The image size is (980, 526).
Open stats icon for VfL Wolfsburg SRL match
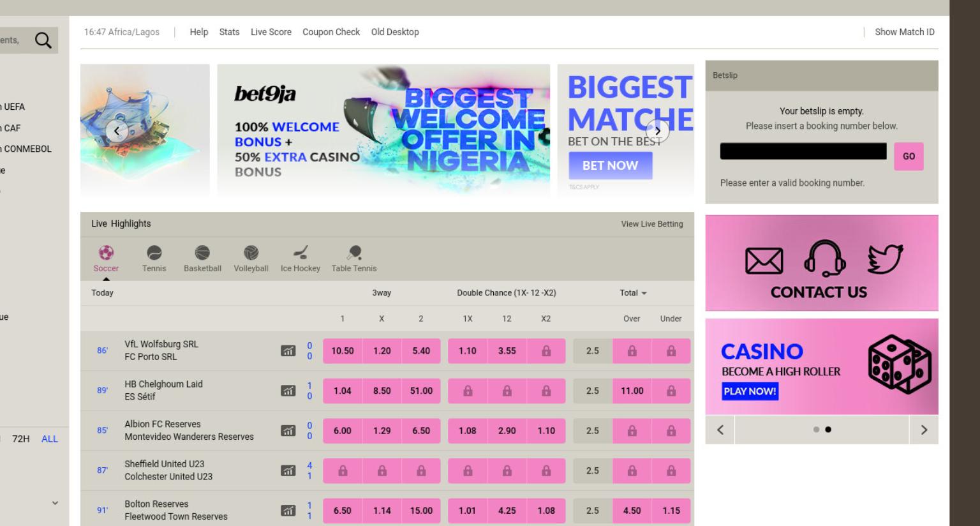(288, 350)
